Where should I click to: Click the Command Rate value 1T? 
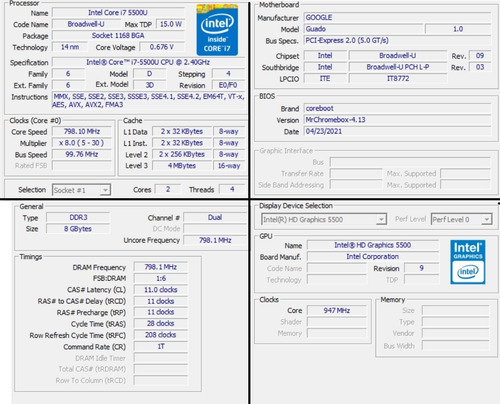[x=161, y=346]
